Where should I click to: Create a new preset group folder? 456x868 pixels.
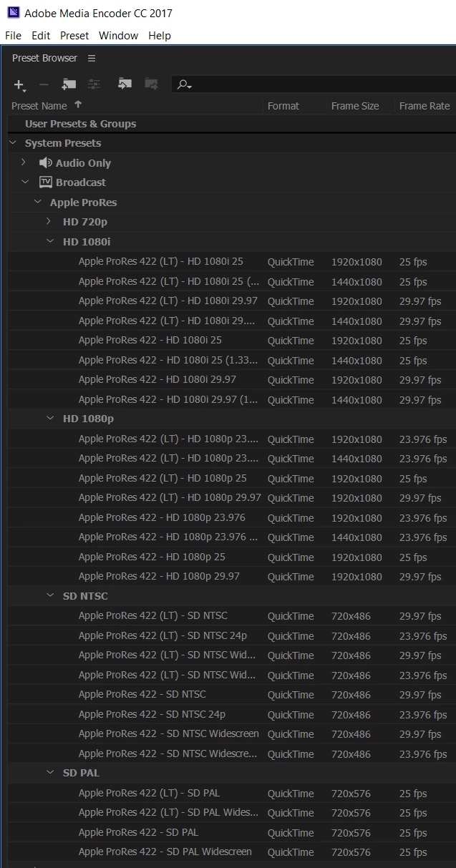tap(69, 84)
